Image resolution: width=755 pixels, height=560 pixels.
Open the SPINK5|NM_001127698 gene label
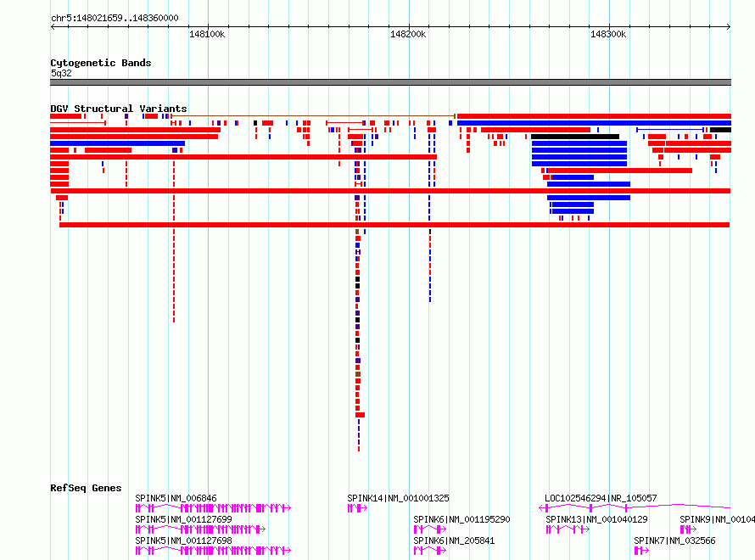pos(183,540)
